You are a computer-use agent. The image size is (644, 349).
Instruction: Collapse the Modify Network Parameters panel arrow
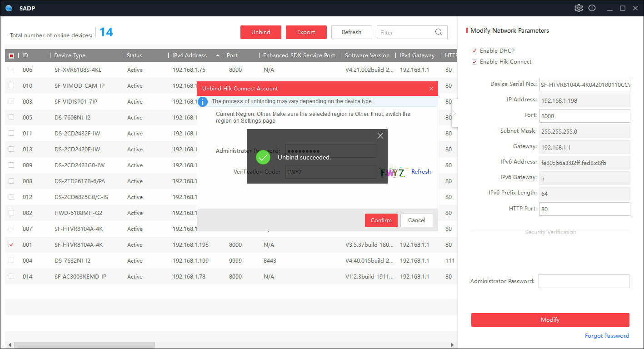point(454,113)
